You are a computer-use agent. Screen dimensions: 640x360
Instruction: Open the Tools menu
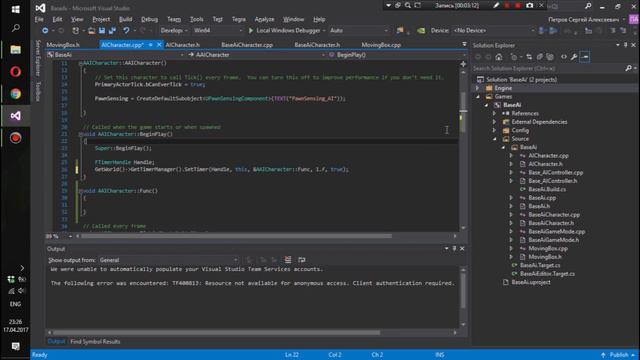(196, 20)
